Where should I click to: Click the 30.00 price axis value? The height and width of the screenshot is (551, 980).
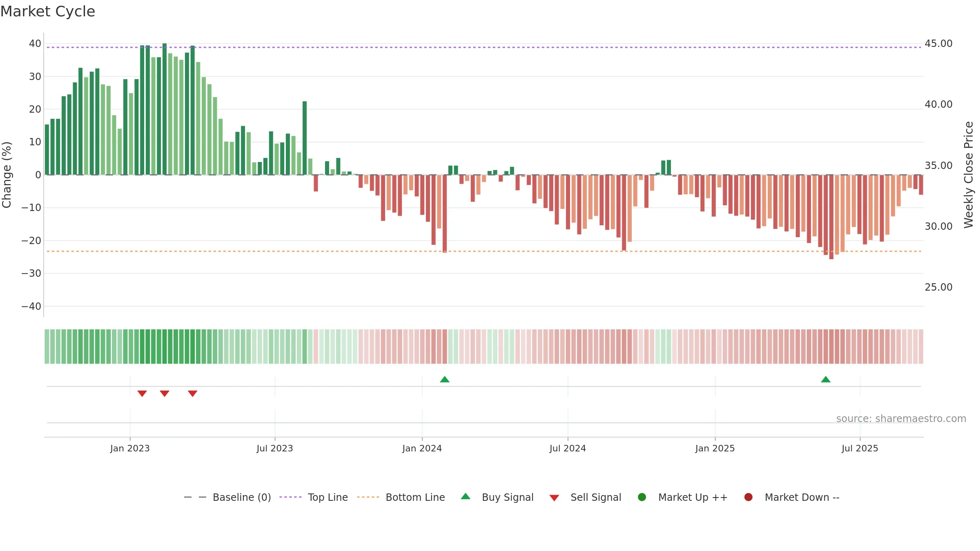pyautogui.click(x=938, y=227)
